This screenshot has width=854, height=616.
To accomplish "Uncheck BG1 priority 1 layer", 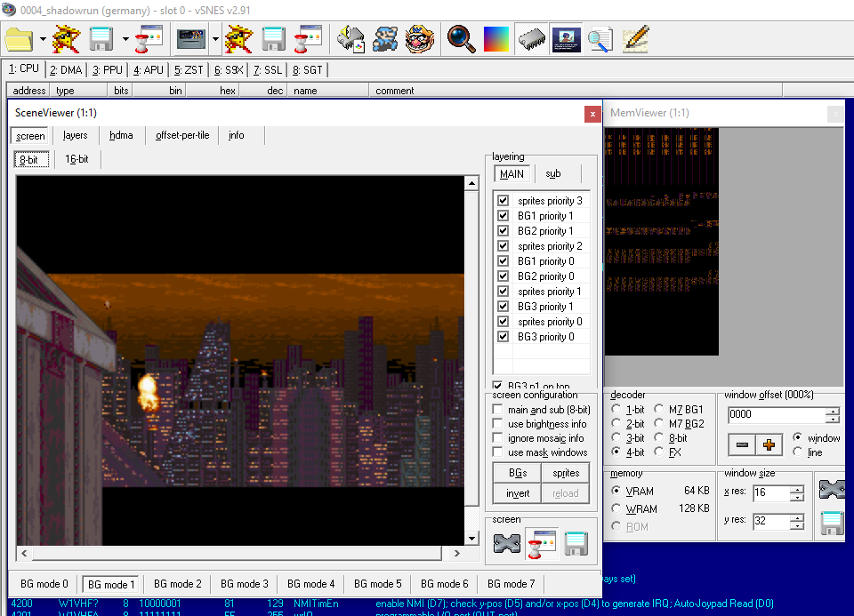I will click(x=504, y=215).
